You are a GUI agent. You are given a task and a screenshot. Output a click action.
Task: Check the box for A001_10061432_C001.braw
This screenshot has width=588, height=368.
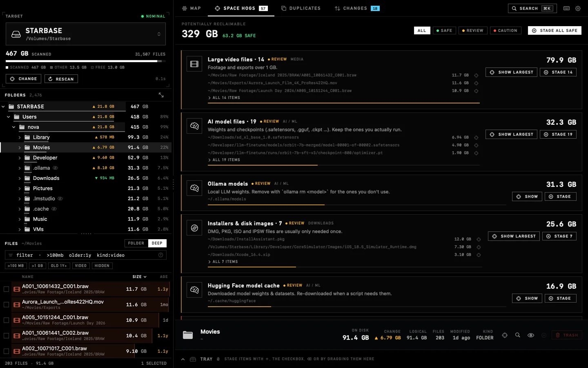6,289
